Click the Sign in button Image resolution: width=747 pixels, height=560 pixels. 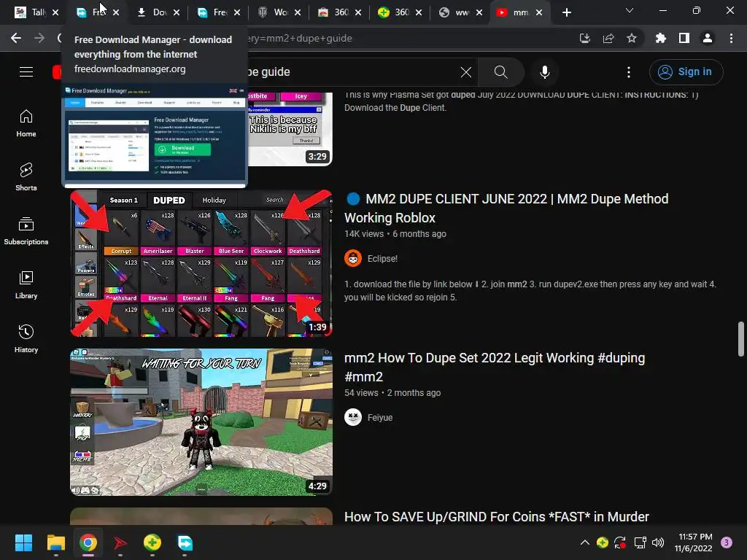point(686,72)
